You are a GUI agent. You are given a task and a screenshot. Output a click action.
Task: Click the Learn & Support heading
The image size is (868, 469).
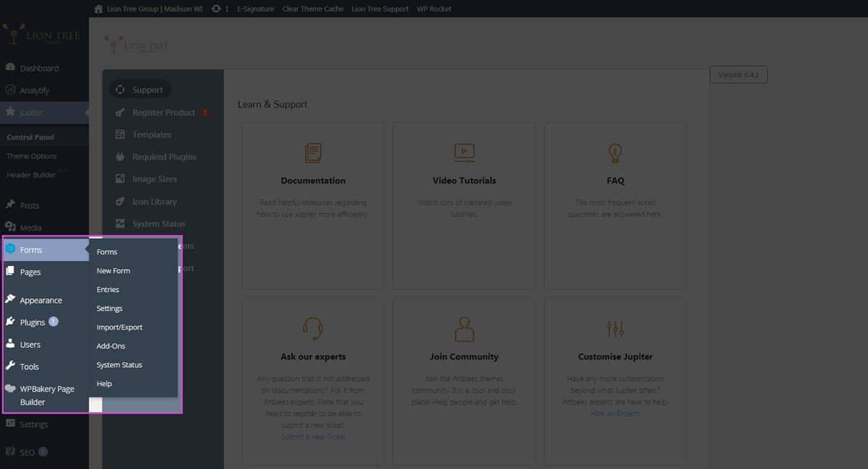[x=273, y=104]
